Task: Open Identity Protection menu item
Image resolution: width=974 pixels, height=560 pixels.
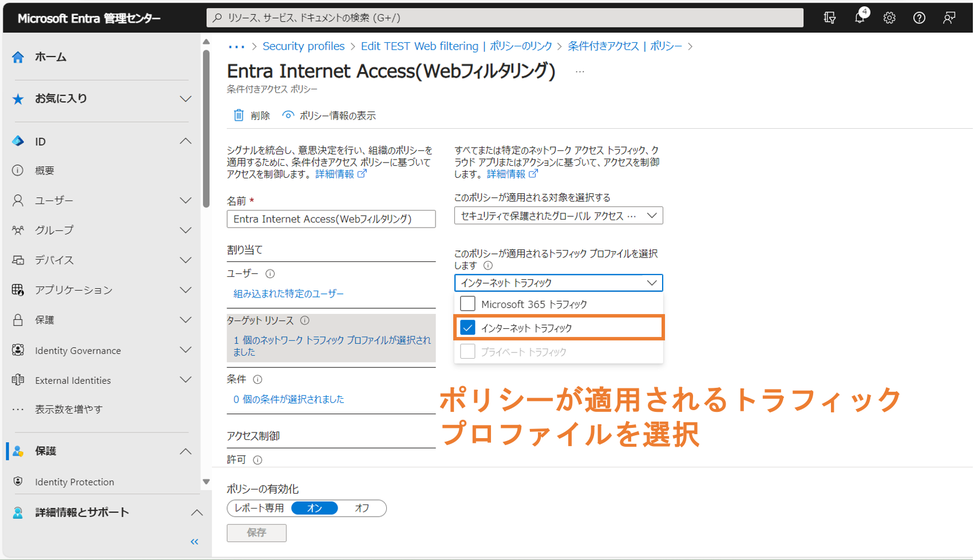Action: pos(74,482)
